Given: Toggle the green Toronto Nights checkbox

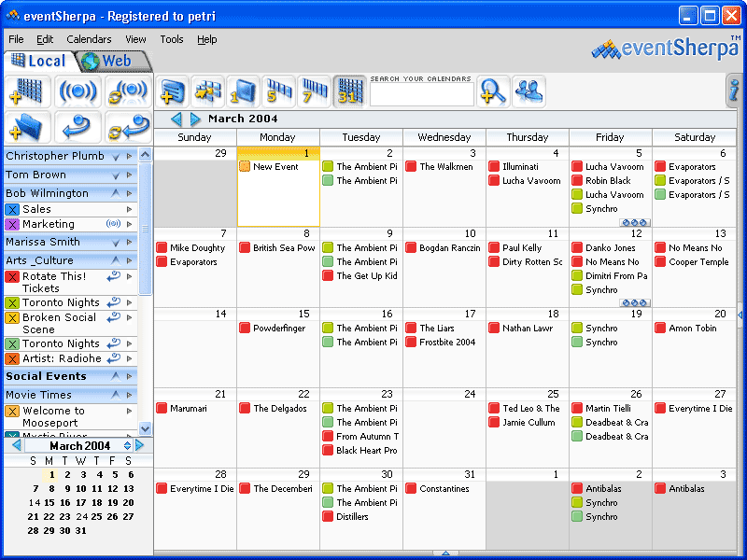Looking at the screenshot, I should 12,343.
